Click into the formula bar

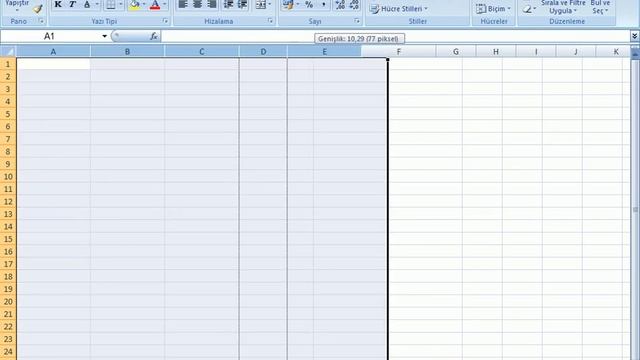click(395, 36)
